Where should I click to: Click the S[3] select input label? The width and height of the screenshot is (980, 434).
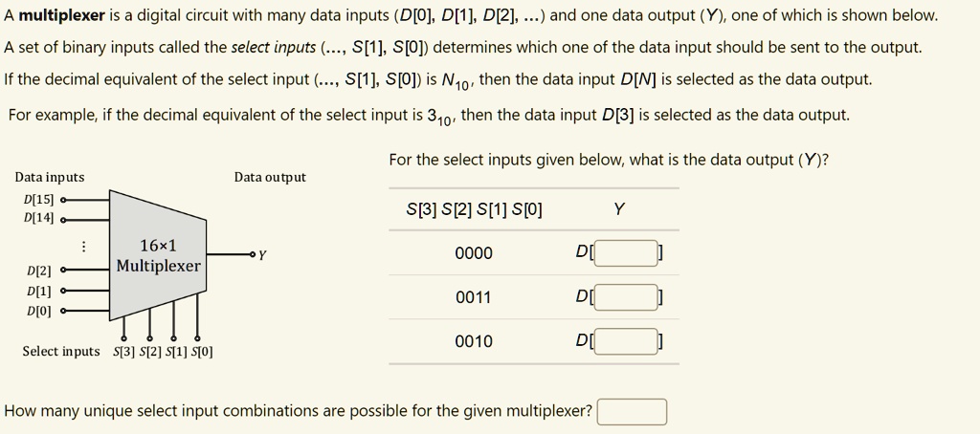[x=122, y=352]
